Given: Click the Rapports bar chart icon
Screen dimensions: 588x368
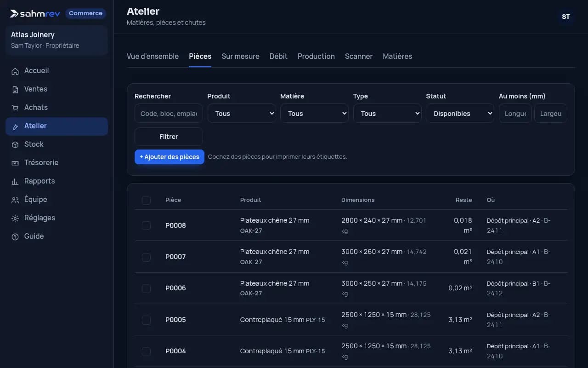Looking at the screenshot, I should 15,181.
